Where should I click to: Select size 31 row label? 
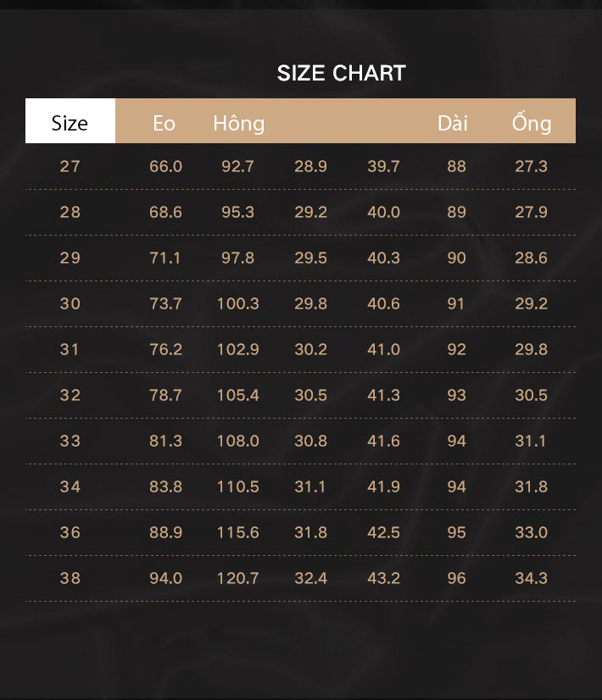pos(70,349)
